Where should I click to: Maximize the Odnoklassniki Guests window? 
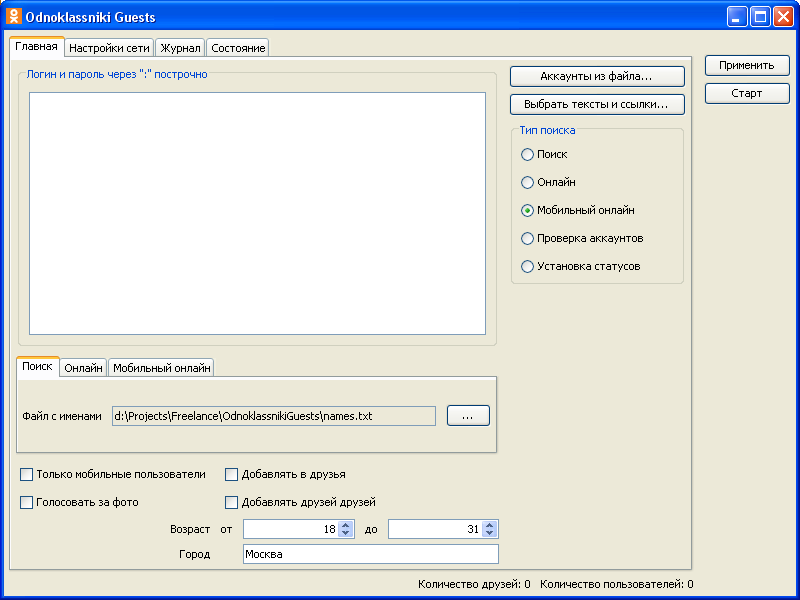760,17
